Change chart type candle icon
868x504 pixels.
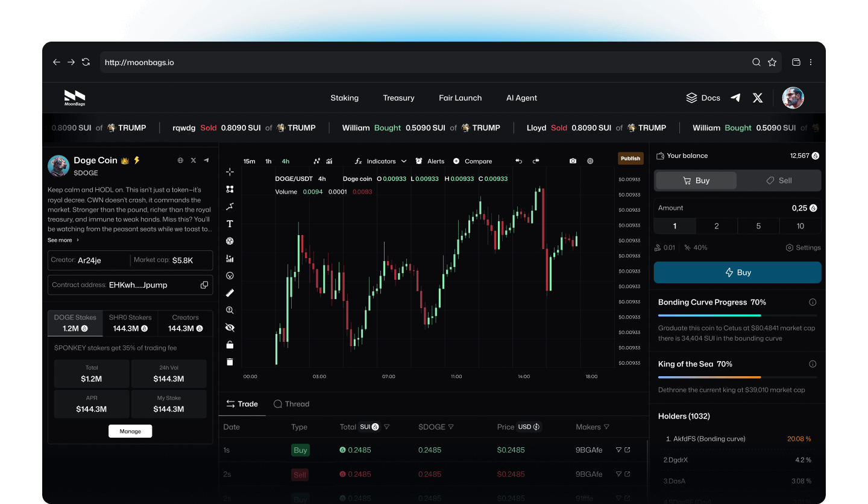317,161
